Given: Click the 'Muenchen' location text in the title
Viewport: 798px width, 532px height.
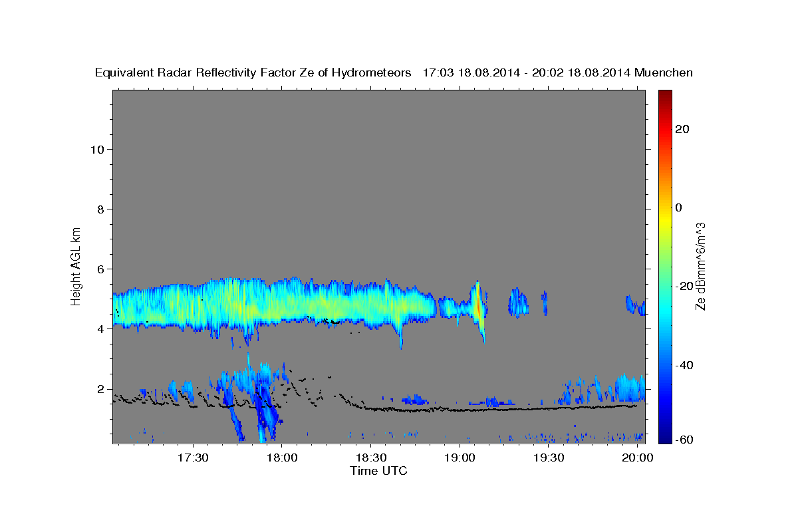Looking at the screenshot, I should click(664, 72).
